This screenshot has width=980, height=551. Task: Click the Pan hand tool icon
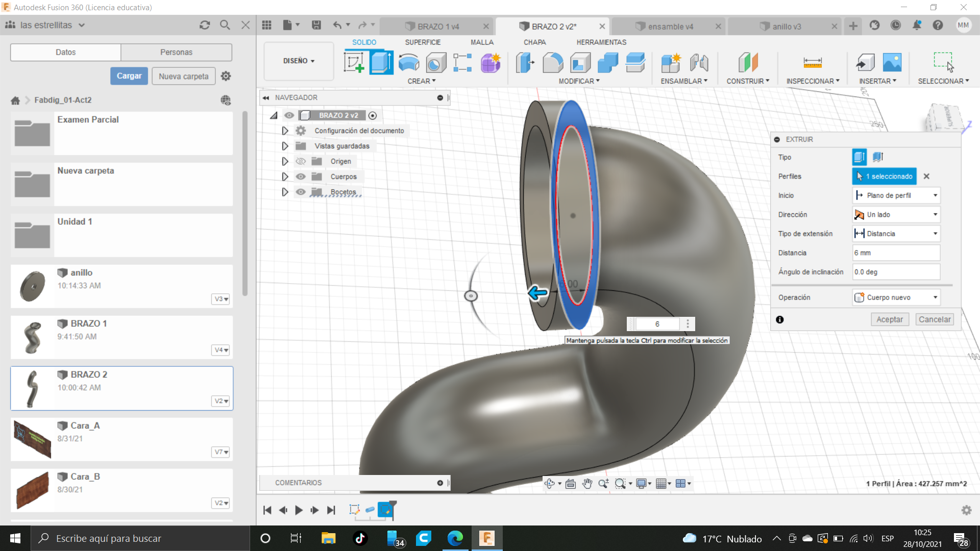pos(587,483)
